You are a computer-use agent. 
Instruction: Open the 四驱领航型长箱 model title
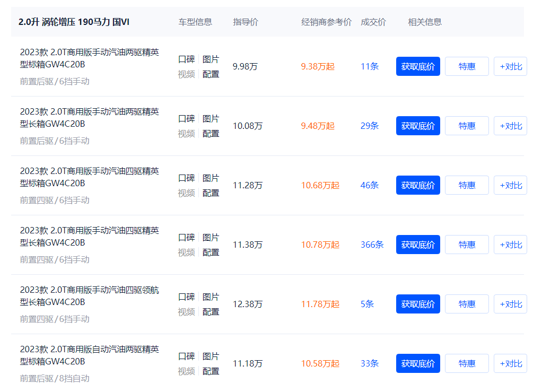pos(89,296)
